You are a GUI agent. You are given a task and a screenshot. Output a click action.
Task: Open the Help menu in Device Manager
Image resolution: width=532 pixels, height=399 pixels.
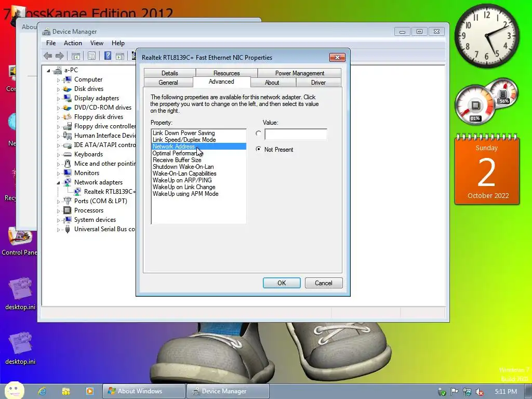[x=118, y=43]
